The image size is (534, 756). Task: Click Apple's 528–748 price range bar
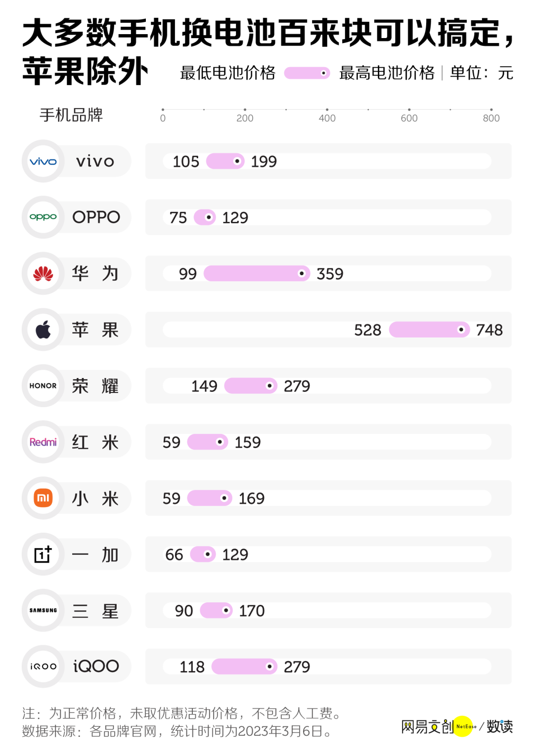coord(429,330)
